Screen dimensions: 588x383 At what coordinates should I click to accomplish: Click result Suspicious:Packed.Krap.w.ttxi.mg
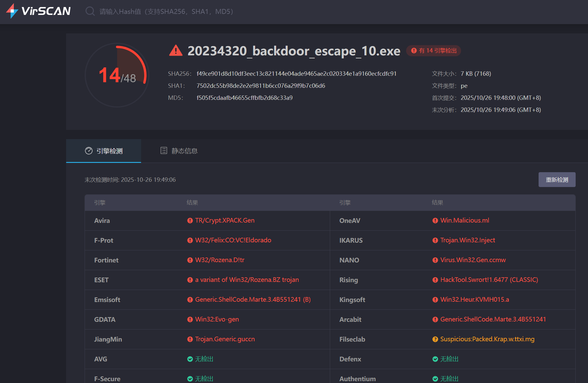[487, 339]
